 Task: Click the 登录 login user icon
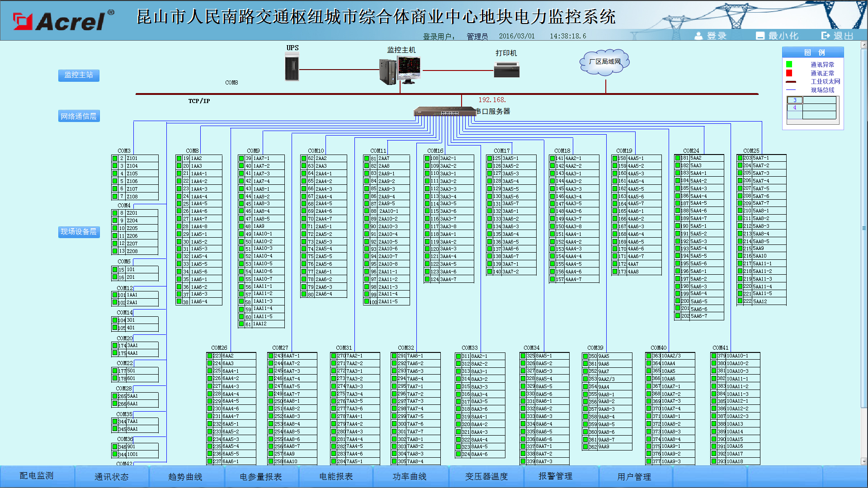[698, 36]
